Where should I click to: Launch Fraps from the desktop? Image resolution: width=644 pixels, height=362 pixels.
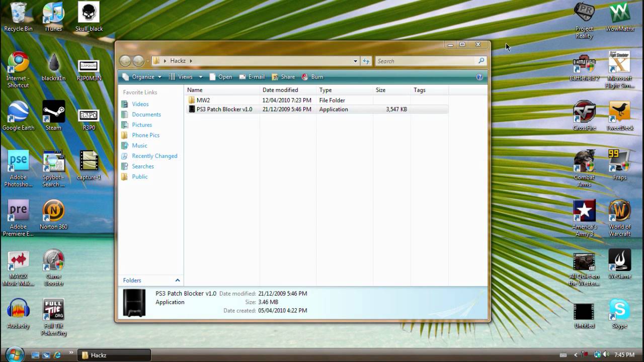619,165
